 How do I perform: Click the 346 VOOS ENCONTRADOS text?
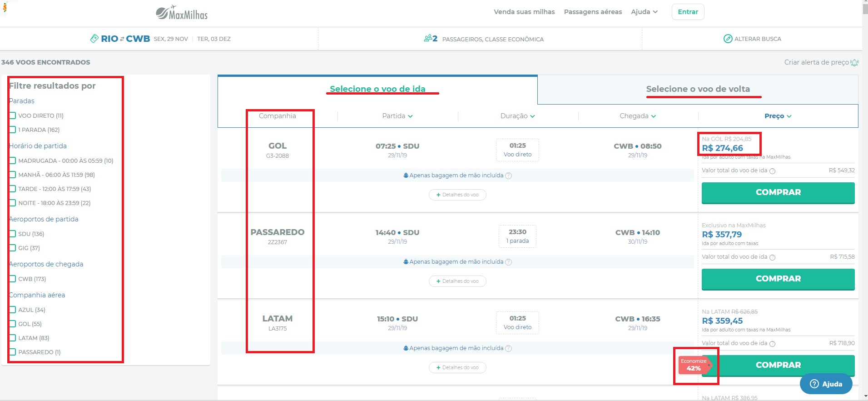(45, 62)
